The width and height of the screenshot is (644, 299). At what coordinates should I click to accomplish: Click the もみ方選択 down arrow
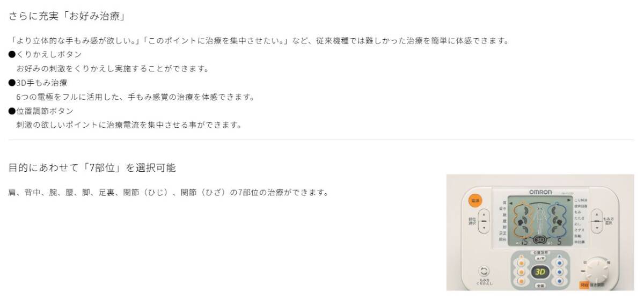597,228
